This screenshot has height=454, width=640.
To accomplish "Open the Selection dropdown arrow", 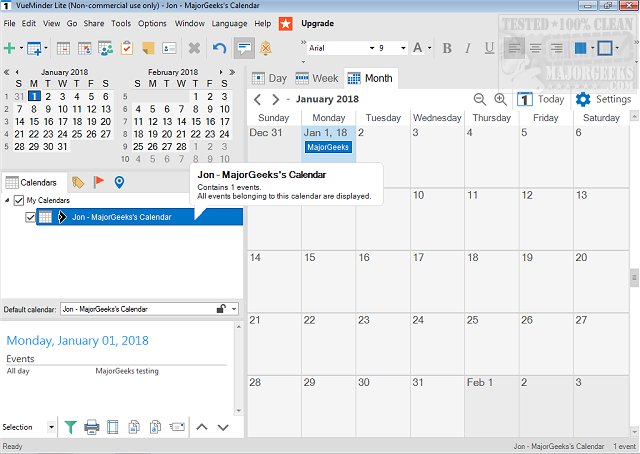I will click(x=51, y=427).
